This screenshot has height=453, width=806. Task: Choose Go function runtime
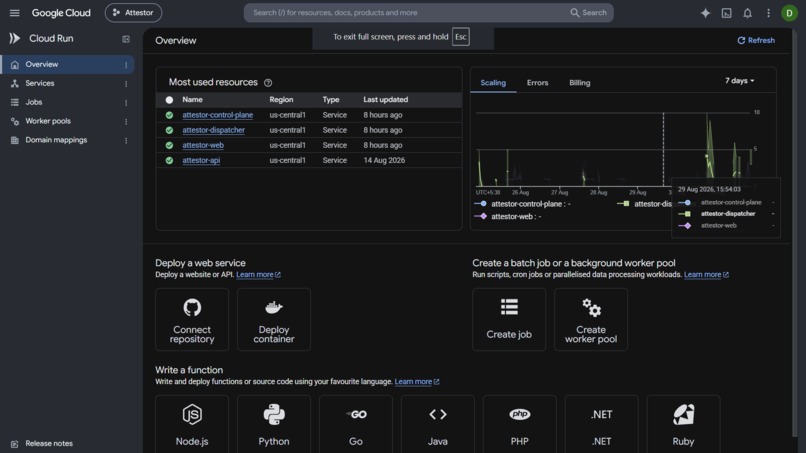[356, 424]
